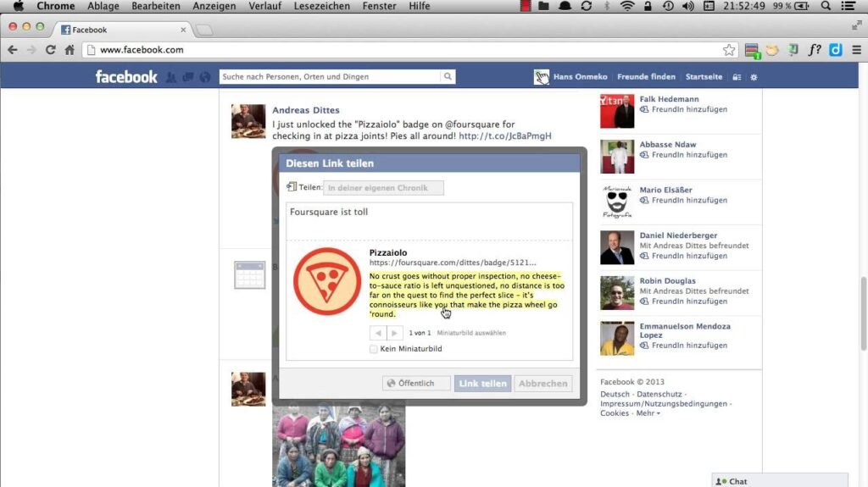Click the Link teilen button

click(x=482, y=384)
